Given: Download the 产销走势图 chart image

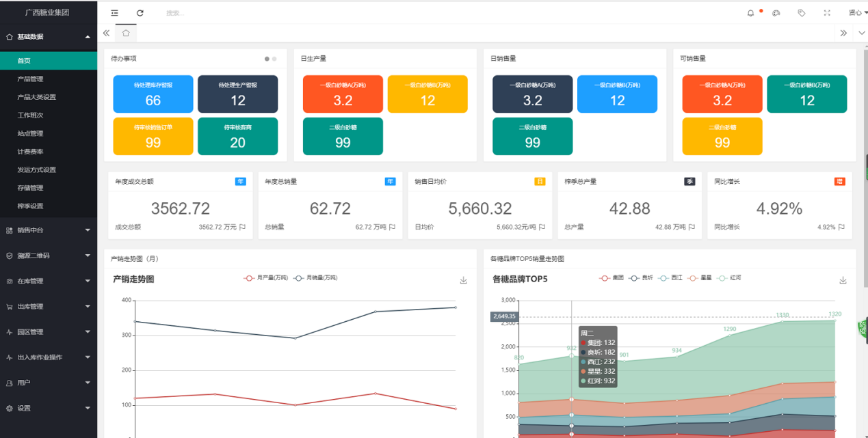Looking at the screenshot, I should point(463,280).
